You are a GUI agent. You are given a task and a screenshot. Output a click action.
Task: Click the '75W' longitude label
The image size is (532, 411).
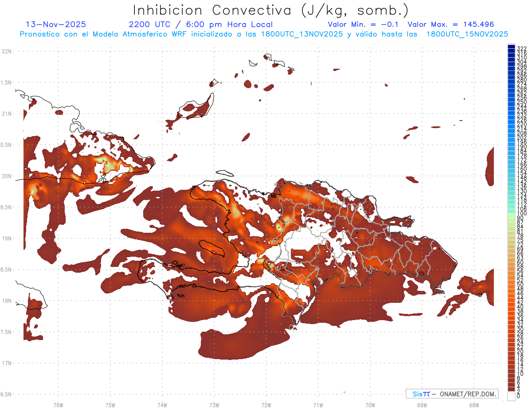[110, 405]
